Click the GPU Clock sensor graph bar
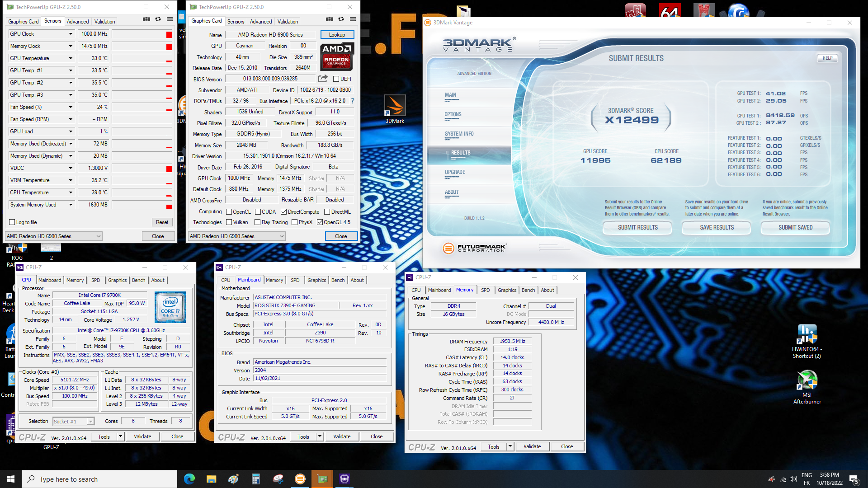The image size is (868, 488). pyautogui.click(x=142, y=34)
